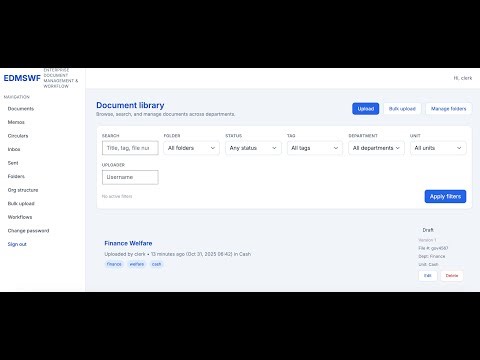
Task: Click the Unit: Cash detail text
Action: (x=428, y=264)
